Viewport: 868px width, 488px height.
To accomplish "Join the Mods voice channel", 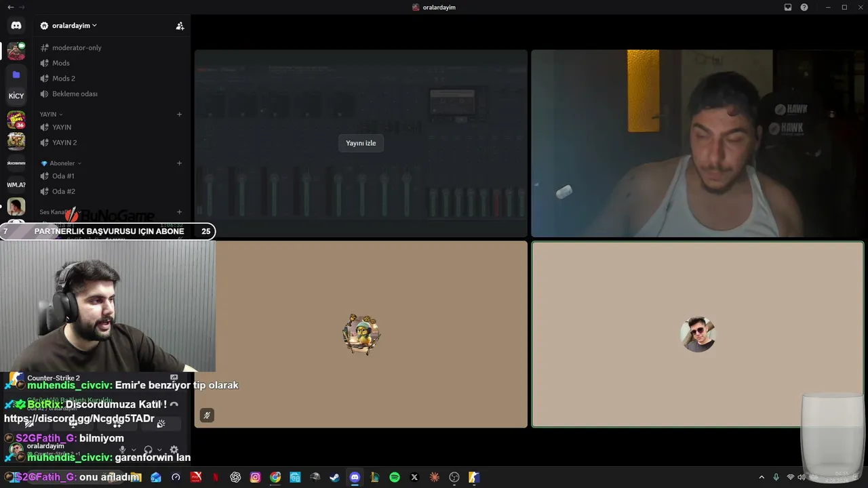I will [x=112, y=63].
